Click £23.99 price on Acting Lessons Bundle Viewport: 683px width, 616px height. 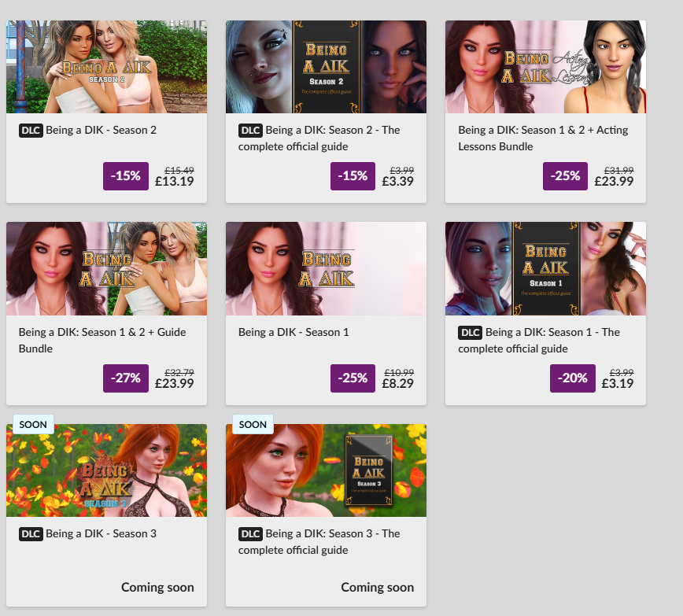[x=614, y=181]
